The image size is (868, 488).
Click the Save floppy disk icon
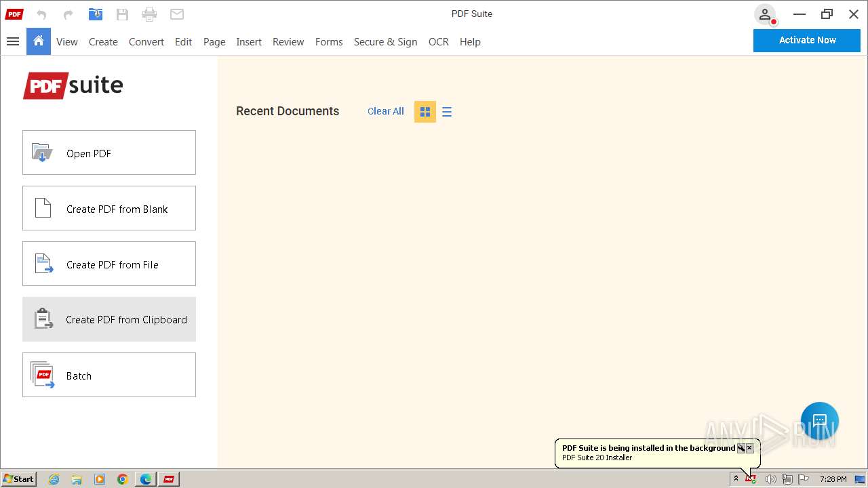(122, 14)
